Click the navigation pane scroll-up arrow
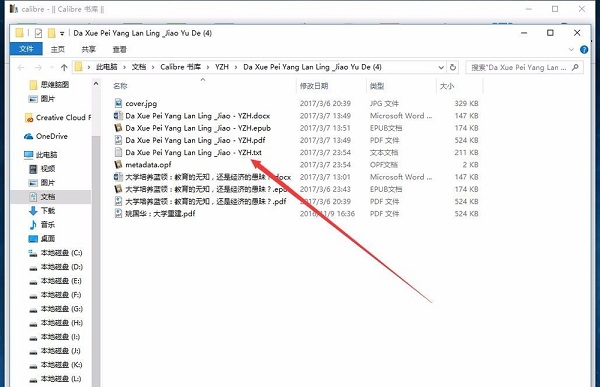 click(96, 83)
